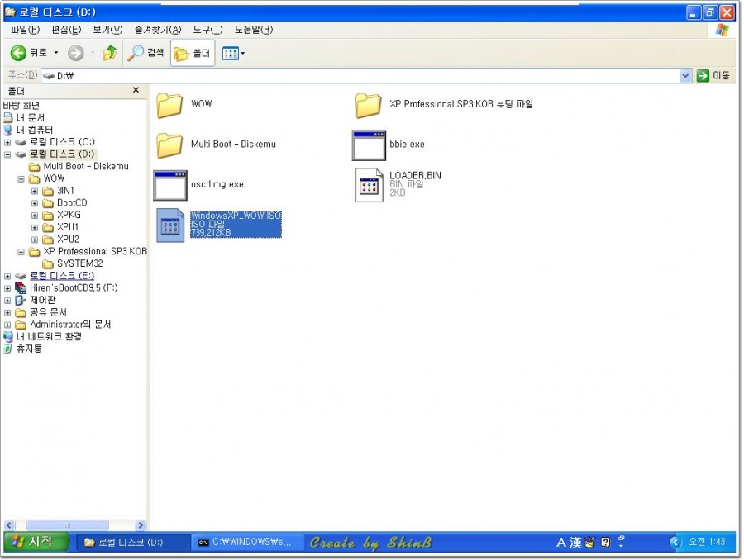Screen dimensions: 744x560
Task: Select Administrator의 문서 in the folder tree
Action: (x=70, y=325)
